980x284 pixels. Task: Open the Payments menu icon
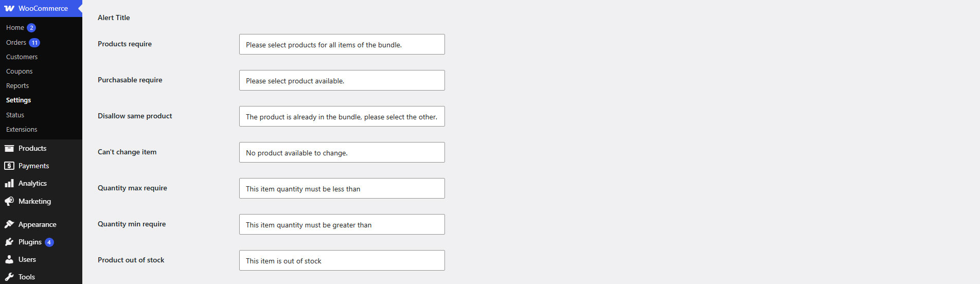pyautogui.click(x=9, y=166)
